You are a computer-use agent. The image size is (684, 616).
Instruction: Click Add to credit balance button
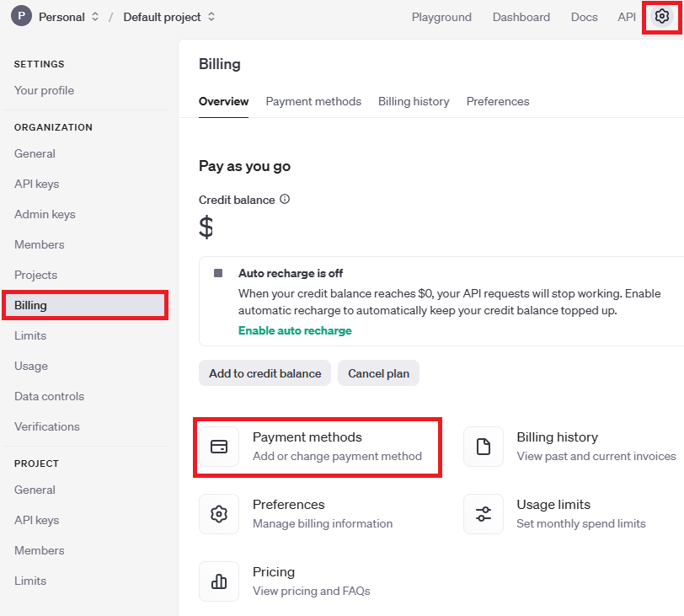click(265, 373)
